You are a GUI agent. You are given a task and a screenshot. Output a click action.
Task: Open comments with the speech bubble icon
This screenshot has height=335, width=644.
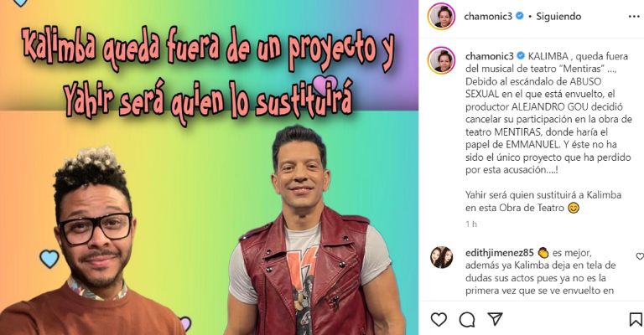[x=467, y=319]
